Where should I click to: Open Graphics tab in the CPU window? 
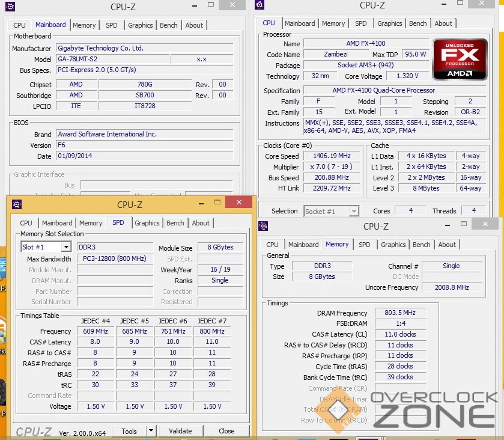[390, 23]
